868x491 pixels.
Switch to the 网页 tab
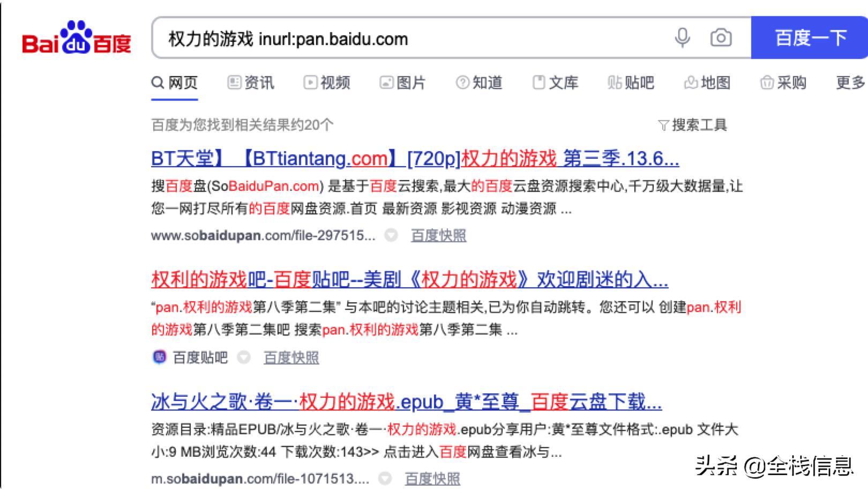click(x=174, y=83)
